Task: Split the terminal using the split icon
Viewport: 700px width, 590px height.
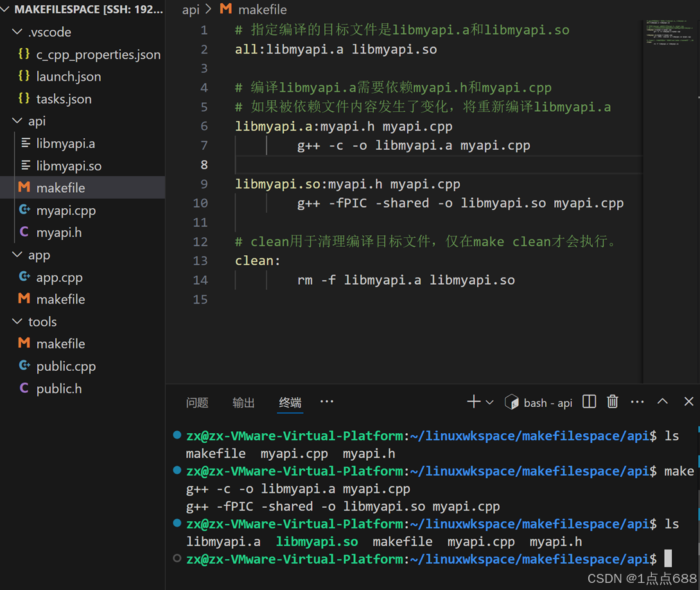Action: coord(589,401)
